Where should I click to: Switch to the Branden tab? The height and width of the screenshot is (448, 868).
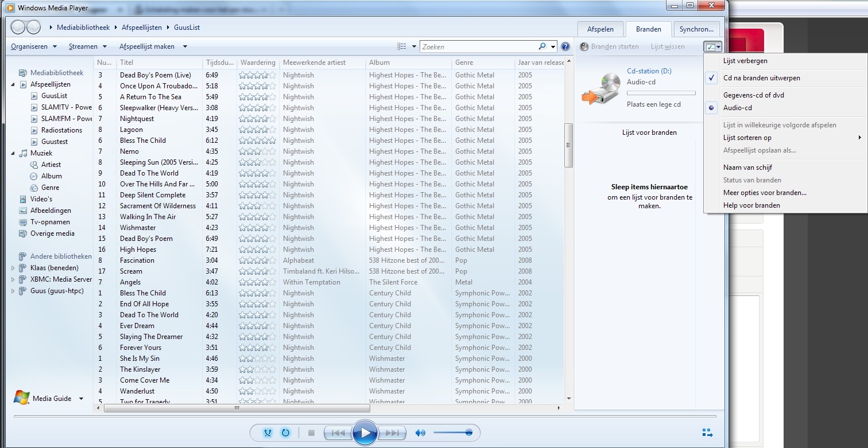point(649,29)
